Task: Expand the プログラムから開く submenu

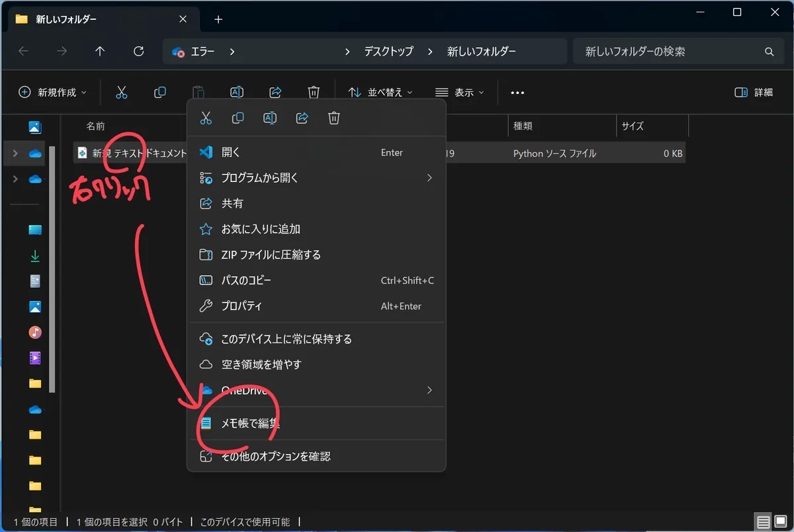Action: (x=316, y=178)
